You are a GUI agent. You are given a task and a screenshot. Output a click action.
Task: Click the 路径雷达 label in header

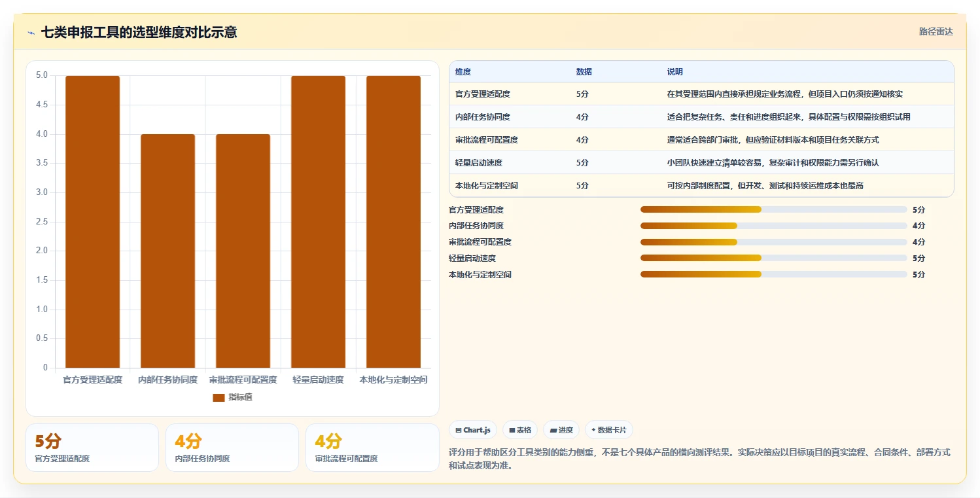click(936, 31)
